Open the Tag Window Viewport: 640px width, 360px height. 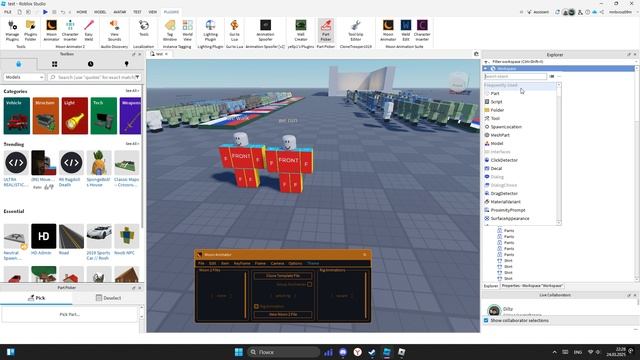[x=170, y=31]
